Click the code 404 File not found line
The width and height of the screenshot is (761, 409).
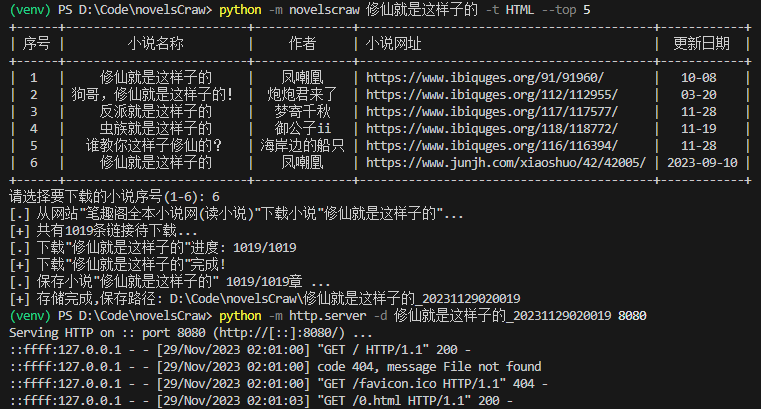pos(275,367)
